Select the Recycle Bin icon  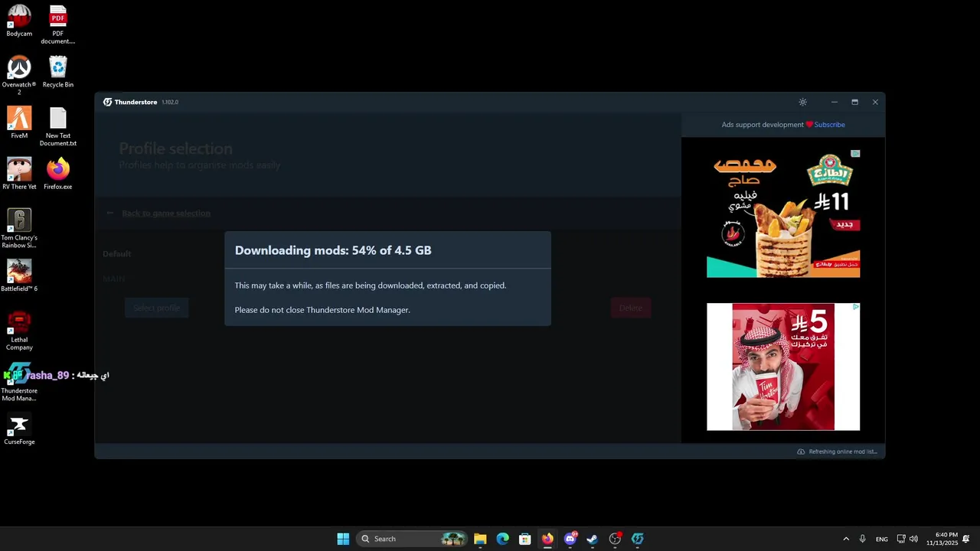pyautogui.click(x=57, y=72)
